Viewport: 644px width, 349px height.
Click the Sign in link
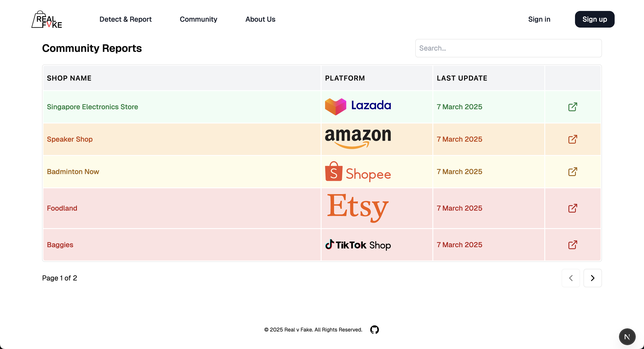539,19
